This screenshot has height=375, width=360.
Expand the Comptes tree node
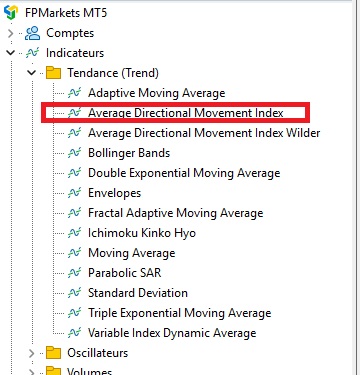coord(10,33)
